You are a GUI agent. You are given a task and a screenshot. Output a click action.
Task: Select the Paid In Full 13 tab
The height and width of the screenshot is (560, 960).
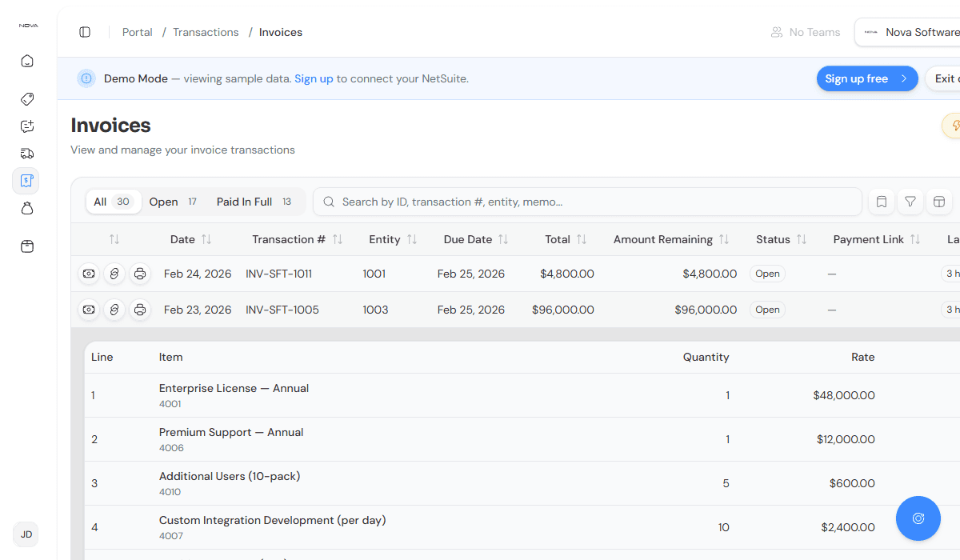point(255,202)
